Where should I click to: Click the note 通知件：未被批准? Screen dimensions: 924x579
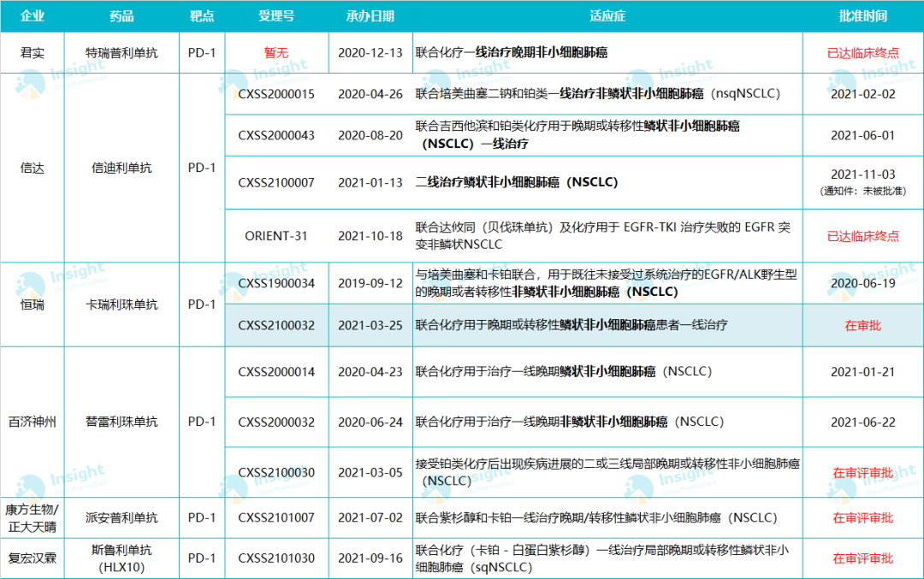coord(862,191)
